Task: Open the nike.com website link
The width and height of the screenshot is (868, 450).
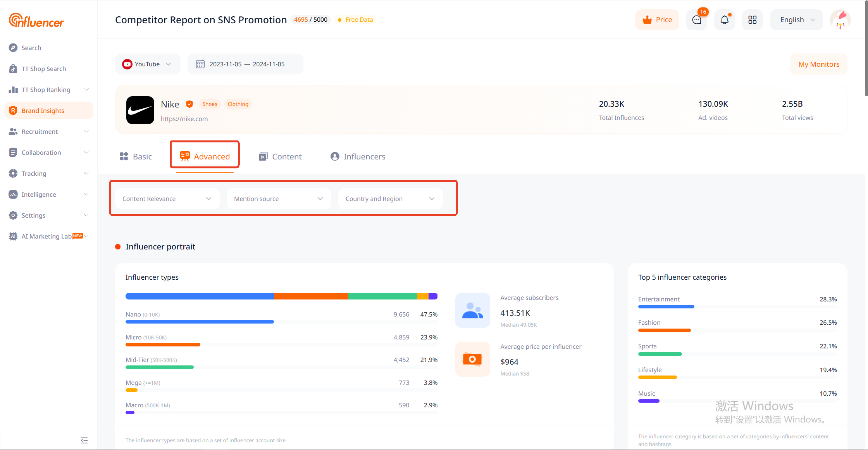Action: [x=184, y=119]
